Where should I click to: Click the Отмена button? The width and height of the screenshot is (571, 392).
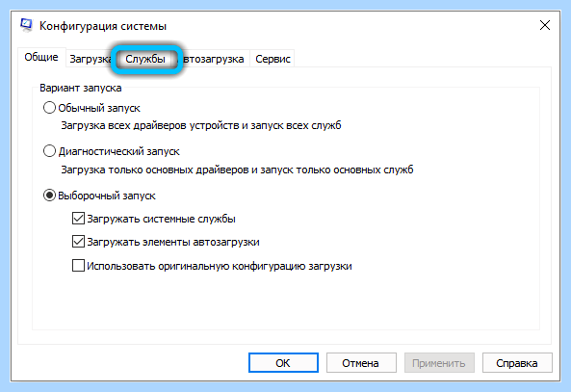point(361,363)
